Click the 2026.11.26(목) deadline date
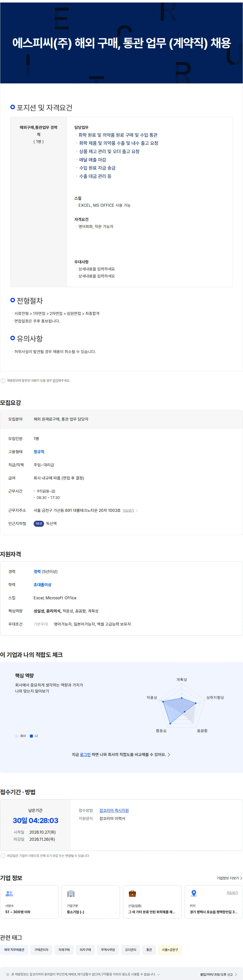The width and height of the screenshot is (243, 980). (42, 839)
